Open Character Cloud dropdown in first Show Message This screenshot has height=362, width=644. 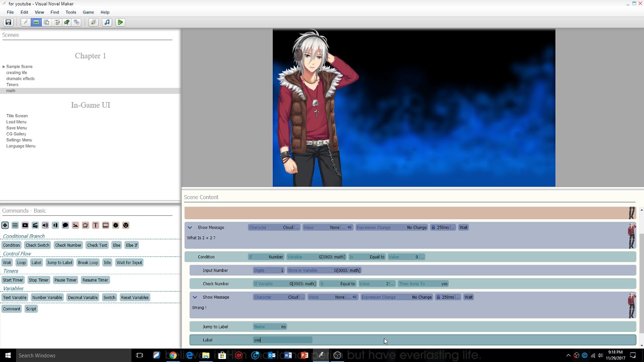[274, 227]
